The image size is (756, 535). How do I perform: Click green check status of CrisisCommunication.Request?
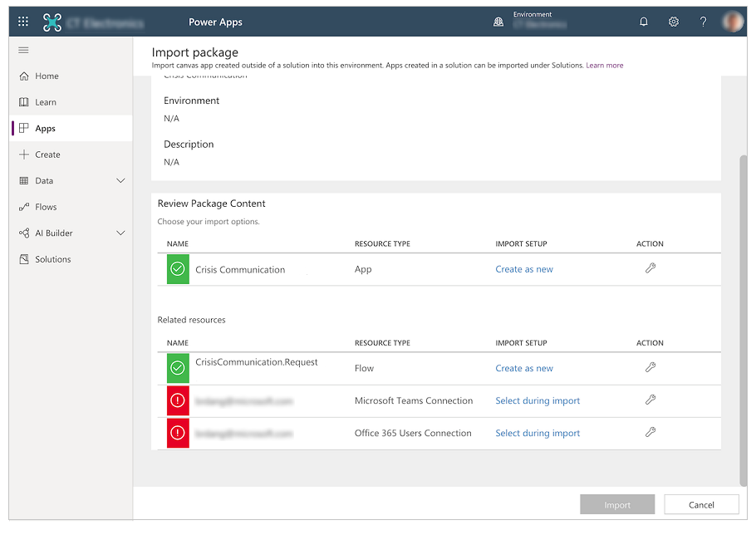(x=178, y=368)
